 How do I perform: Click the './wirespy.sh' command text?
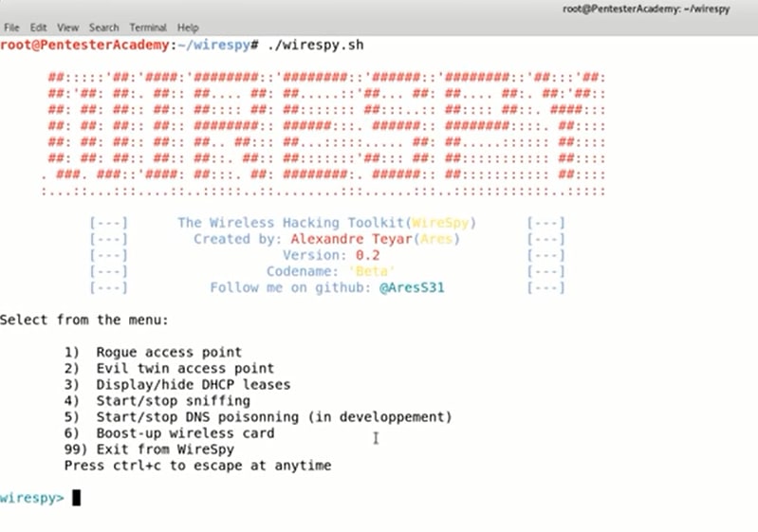click(x=315, y=45)
